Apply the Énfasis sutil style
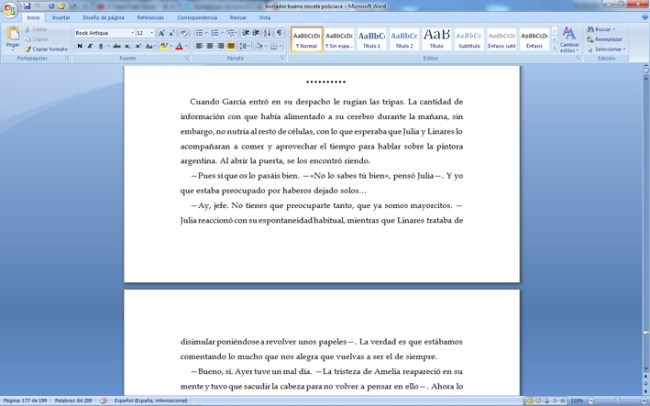 click(x=502, y=40)
